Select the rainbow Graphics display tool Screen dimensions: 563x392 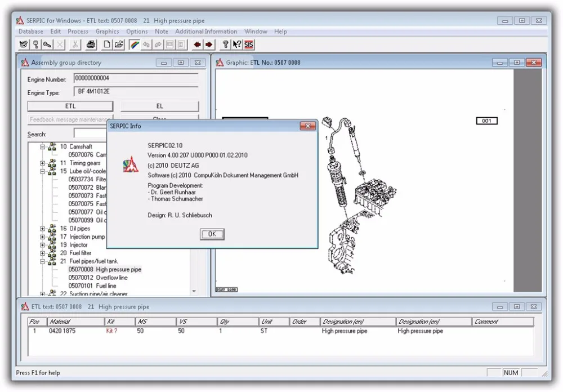(133, 44)
